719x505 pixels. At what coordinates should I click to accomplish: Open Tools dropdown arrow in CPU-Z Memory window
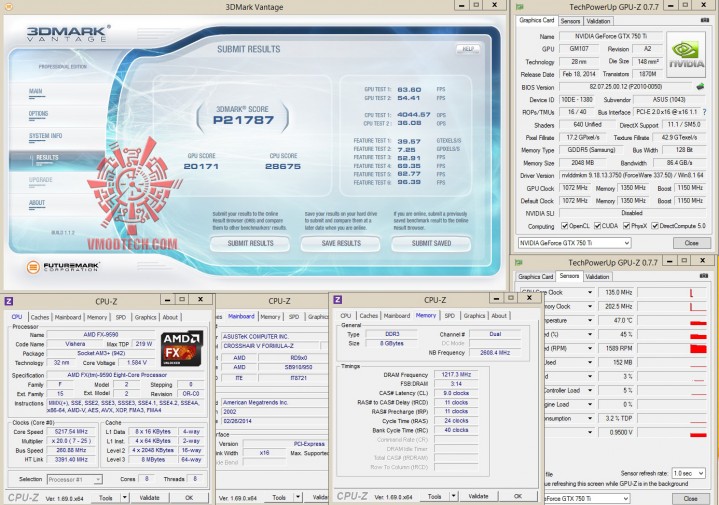(x=453, y=496)
